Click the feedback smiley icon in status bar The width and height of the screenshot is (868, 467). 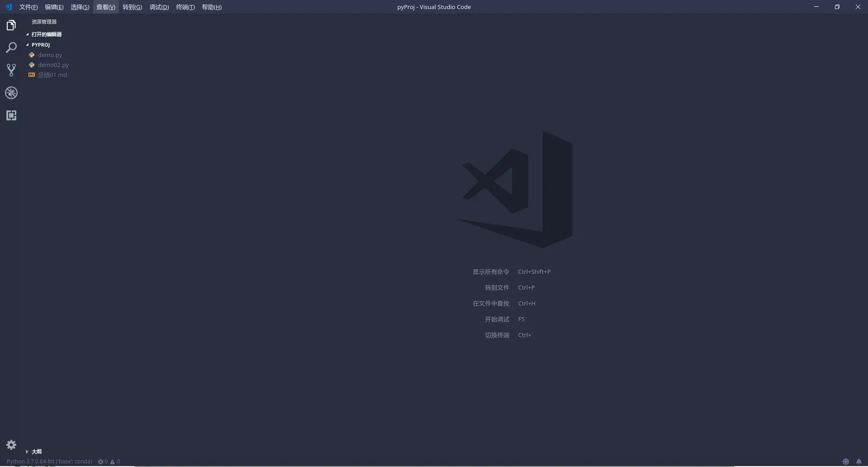846,462
